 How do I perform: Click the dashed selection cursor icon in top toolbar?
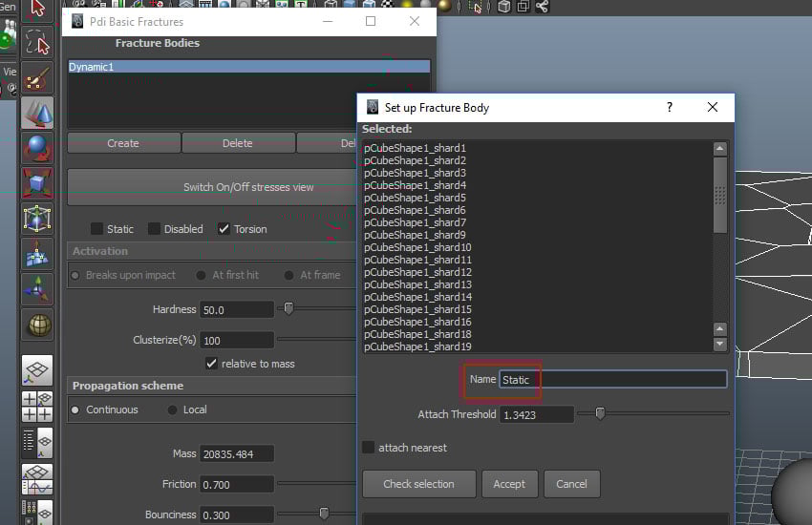click(475, 7)
